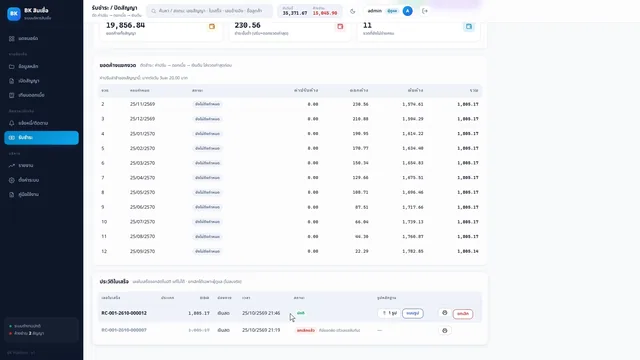Click the due date 25/01/2570
The image size is (640, 360).
coord(142,133)
